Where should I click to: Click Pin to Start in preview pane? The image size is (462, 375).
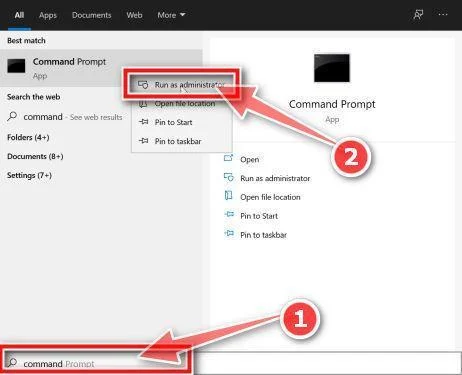pyautogui.click(x=259, y=216)
